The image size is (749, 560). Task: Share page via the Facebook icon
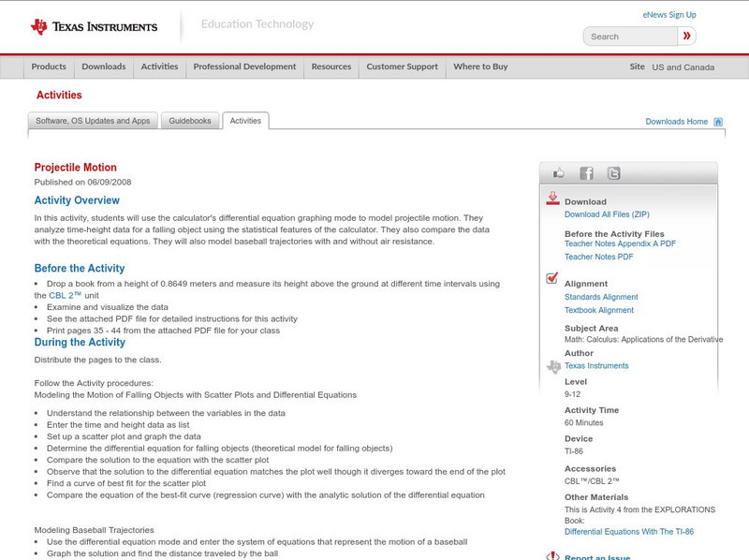click(586, 173)
